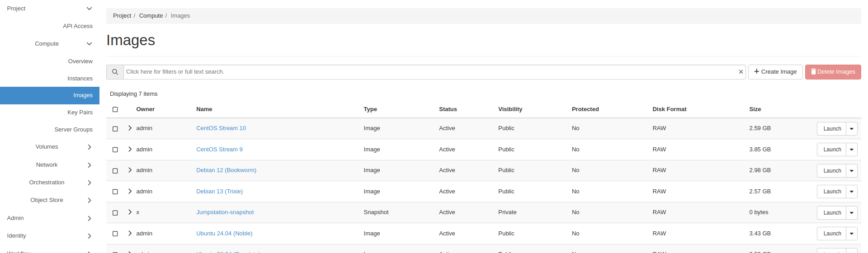Launch the Jumpstation-snapshot image

point(832,213)
